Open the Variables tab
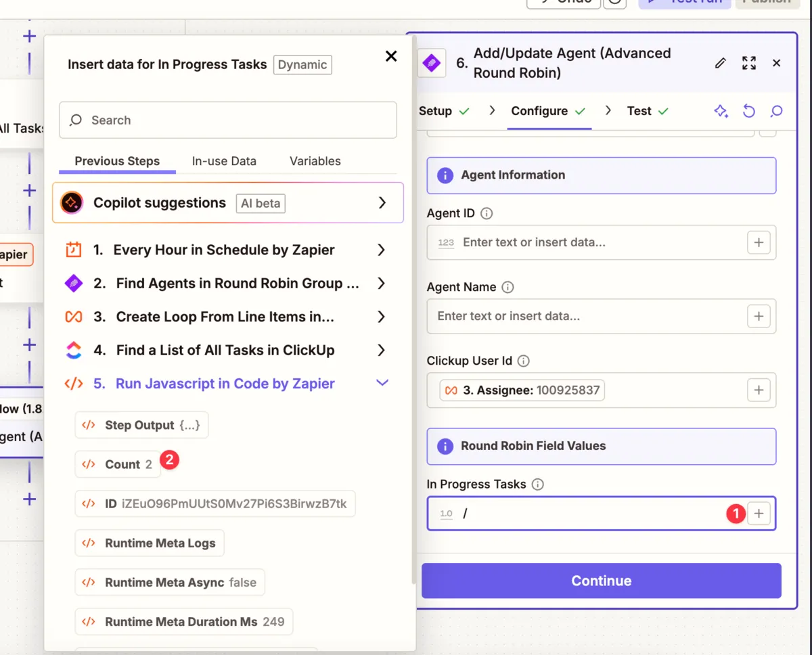812x655 pixels. pos(315,161)
